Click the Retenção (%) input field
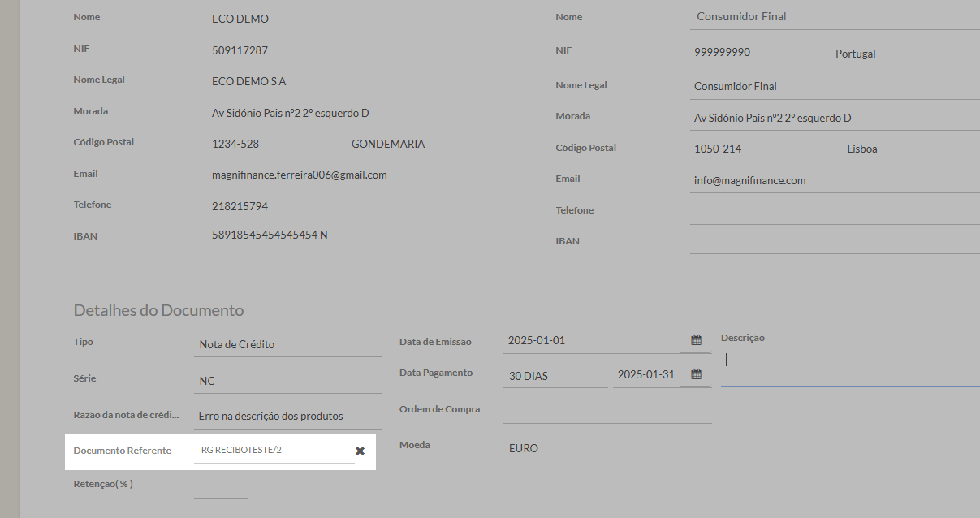This screenshot has width=980, height=518. (x=220, y=486)
